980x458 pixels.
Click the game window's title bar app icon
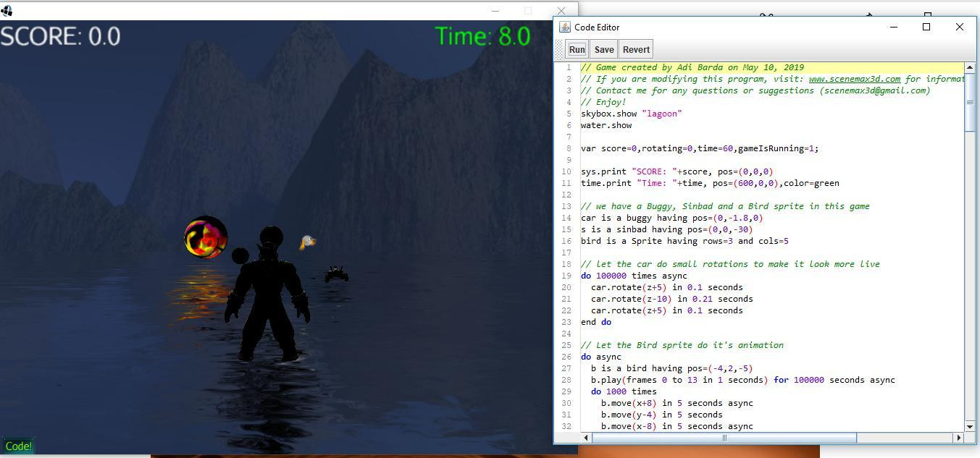coord(7,10)
